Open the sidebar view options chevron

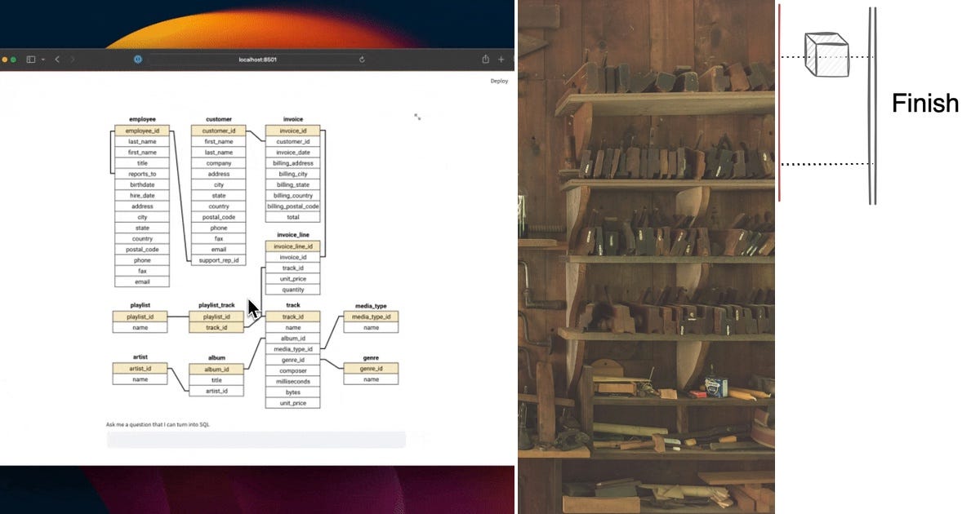pyautogui.click(x=42, y=59)
